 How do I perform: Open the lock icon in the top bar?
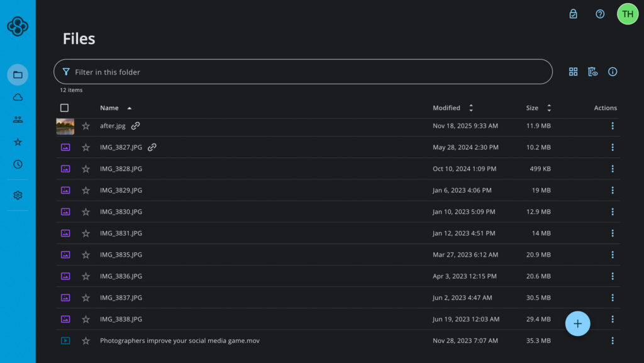point(573,13)
